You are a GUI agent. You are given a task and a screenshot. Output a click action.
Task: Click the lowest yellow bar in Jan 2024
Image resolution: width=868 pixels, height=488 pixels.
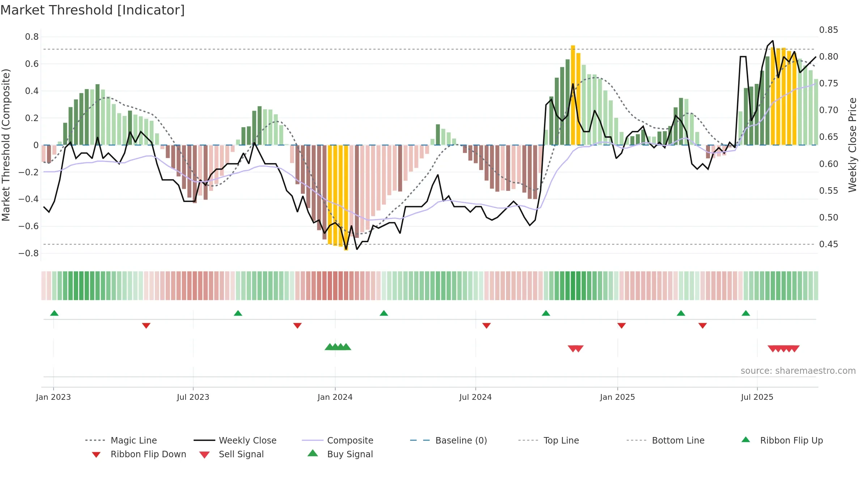(346, 198)
